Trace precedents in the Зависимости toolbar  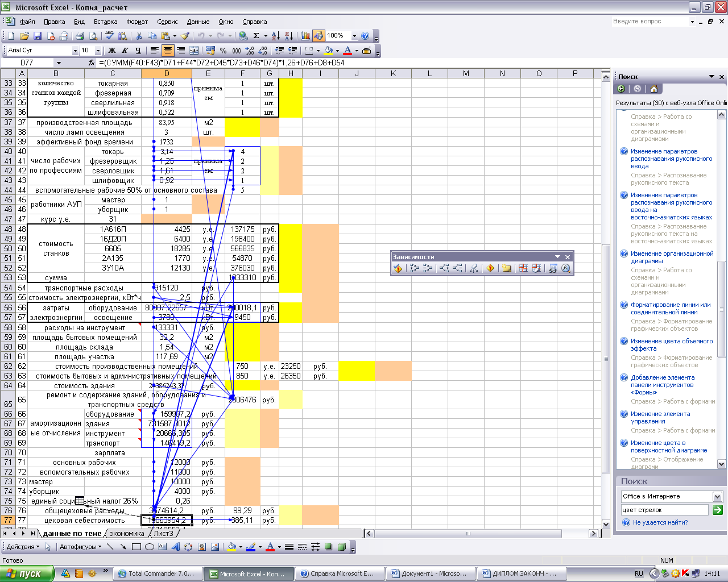(x=415, y=268)
